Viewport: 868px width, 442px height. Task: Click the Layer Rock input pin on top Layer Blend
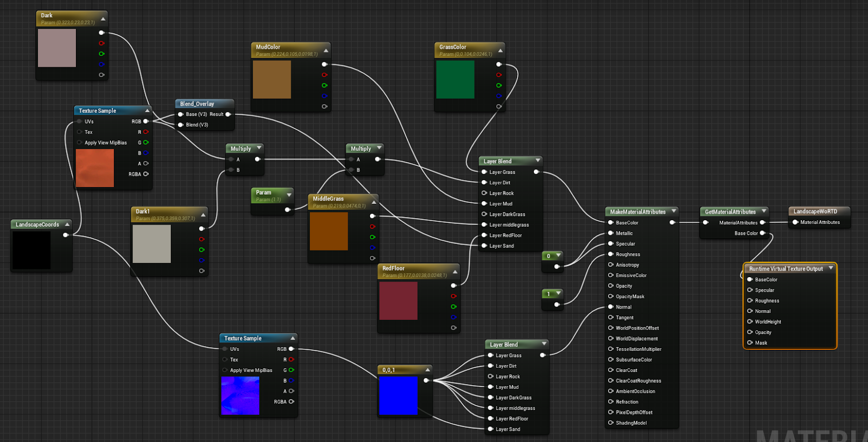[x=484, y=193]
